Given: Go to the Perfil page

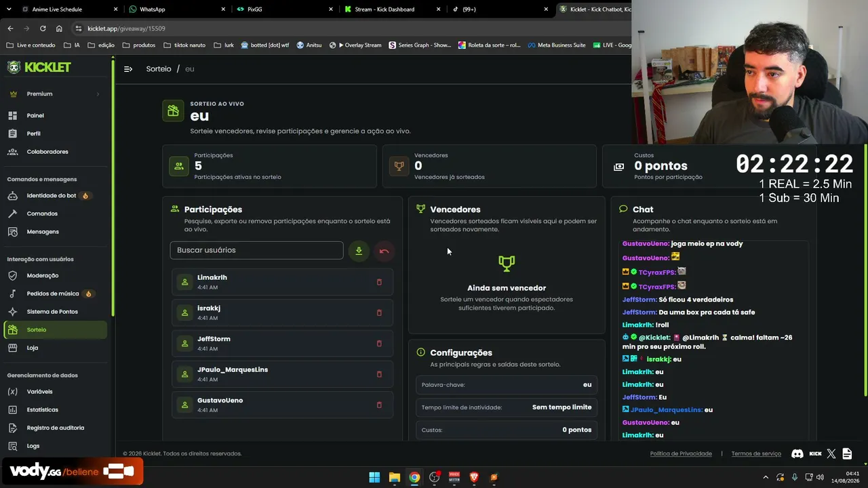Looking at the screenshot, I should point(34,134).
